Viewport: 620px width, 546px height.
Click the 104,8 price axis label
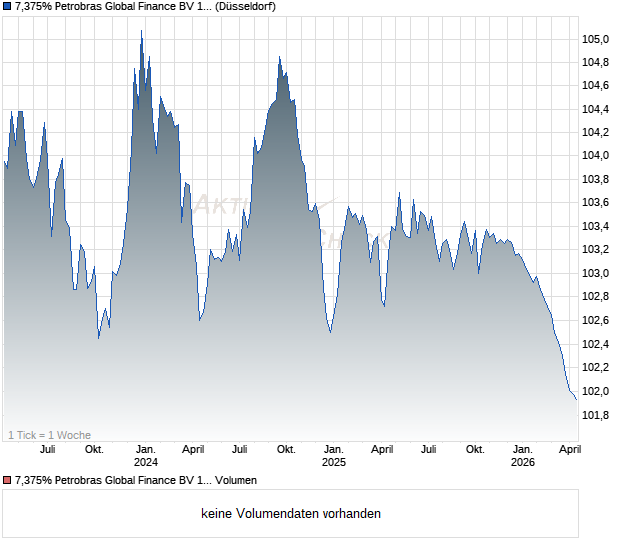(x=595, y=62)
